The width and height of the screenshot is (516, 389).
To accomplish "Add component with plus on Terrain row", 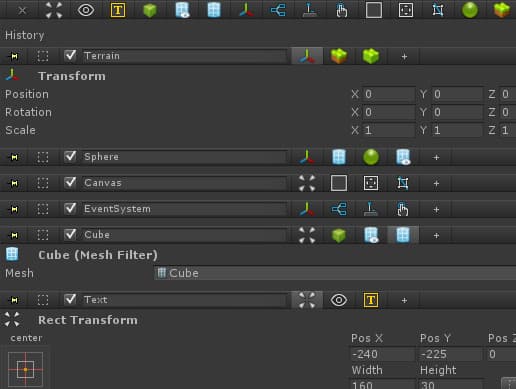I will click(404, 57).
